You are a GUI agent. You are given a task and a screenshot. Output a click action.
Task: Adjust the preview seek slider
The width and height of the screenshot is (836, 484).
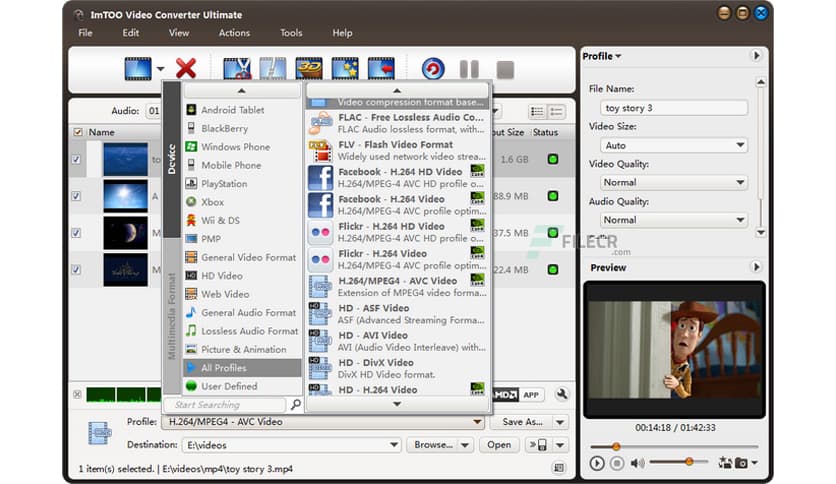[x=616, y=446]
